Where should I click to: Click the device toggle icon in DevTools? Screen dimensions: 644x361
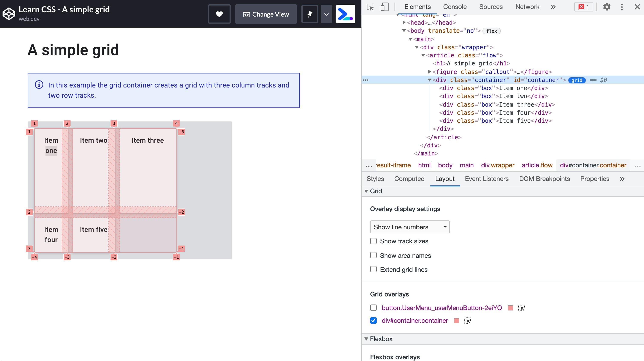[384, 7]
